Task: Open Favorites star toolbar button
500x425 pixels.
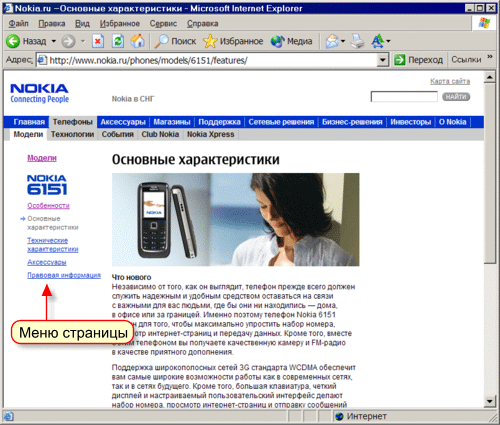Action: point(210,41)
